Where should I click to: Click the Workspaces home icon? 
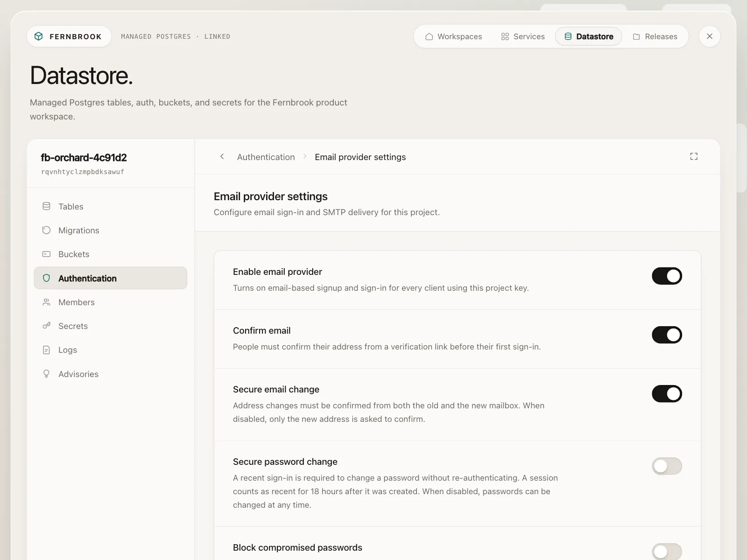tap(429, 36)
